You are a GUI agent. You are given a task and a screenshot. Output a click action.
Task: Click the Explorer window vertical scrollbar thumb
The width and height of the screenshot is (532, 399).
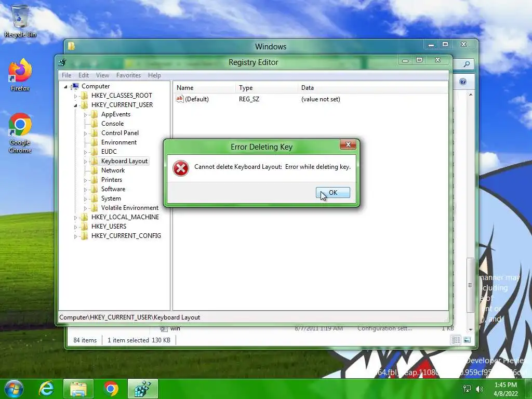click(x=470, y=285)
